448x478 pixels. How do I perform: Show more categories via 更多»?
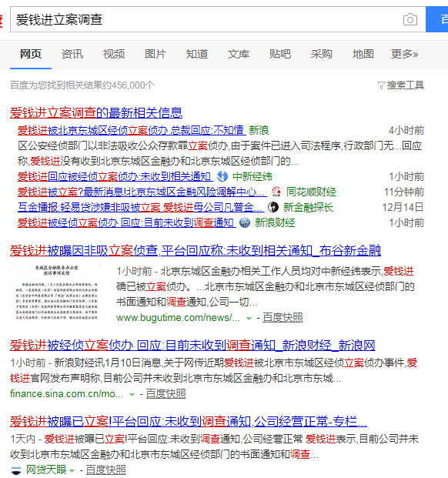coord(404,54)
